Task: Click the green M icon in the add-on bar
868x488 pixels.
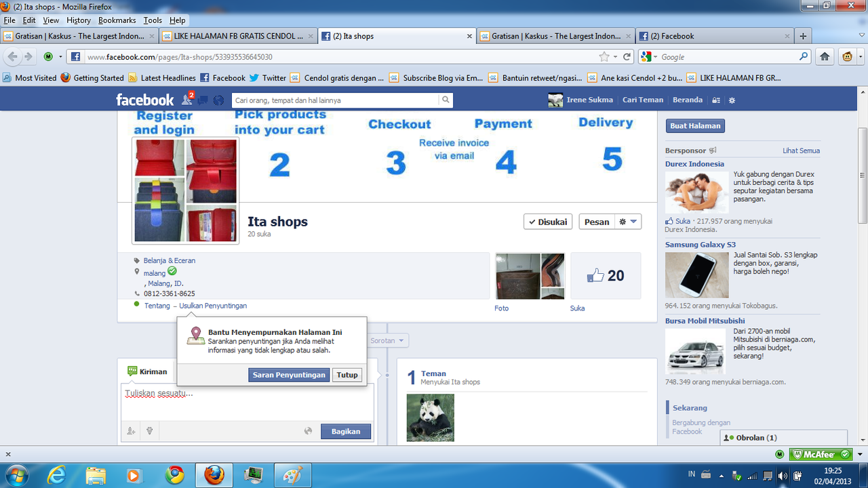Action: [780, 454]
